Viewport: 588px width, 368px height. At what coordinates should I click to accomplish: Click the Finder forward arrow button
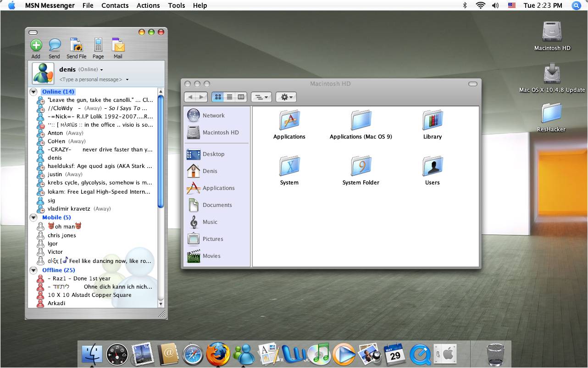click(x=202, y=97)
